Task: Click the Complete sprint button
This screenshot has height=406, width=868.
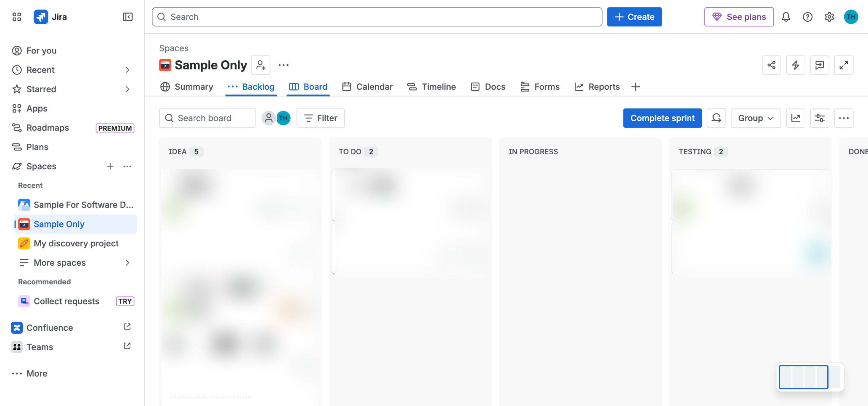Action: [662, 118]
